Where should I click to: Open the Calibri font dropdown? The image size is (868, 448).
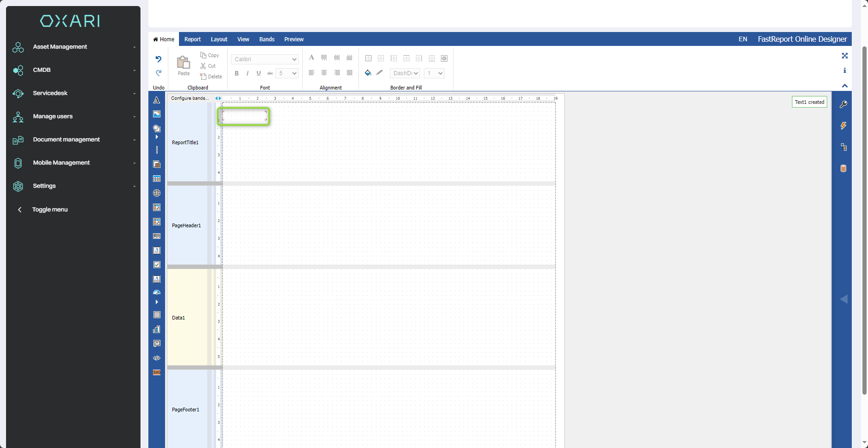pyautogui.click(x=264, y=59)
